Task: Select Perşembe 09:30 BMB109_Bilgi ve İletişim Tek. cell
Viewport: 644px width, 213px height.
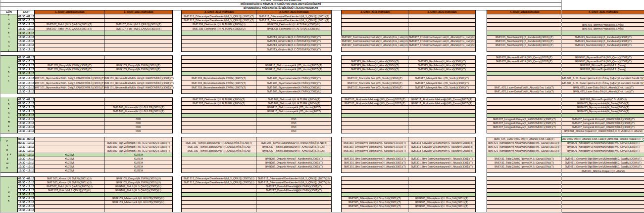Action: 138,143
